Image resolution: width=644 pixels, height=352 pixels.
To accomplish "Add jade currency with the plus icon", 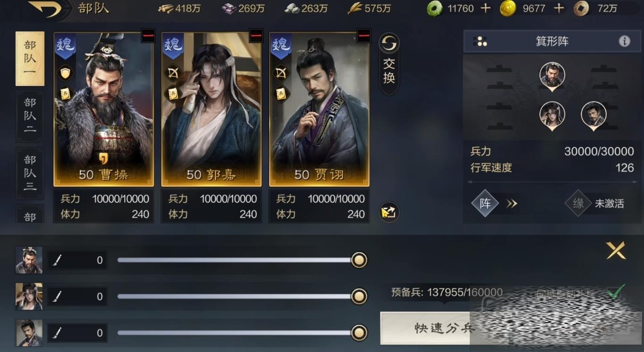I will pyautogui.click(x=485, y=8).
